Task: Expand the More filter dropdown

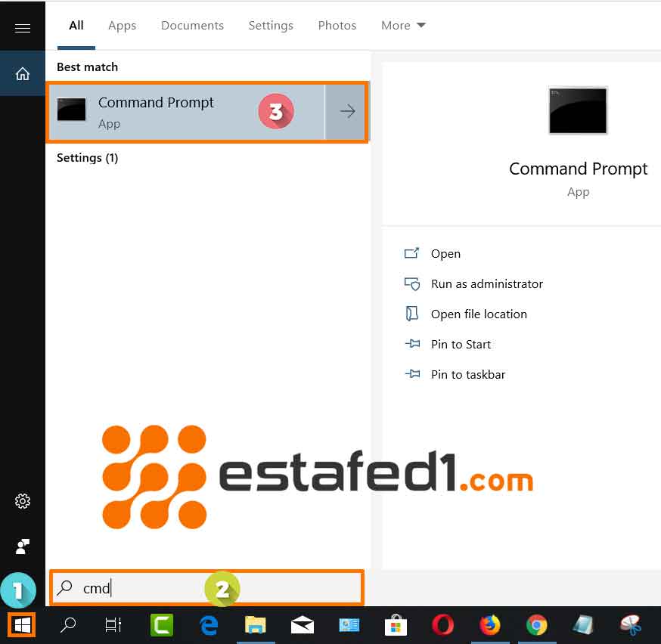Action: pyautogui.click(x=403, y=26)
